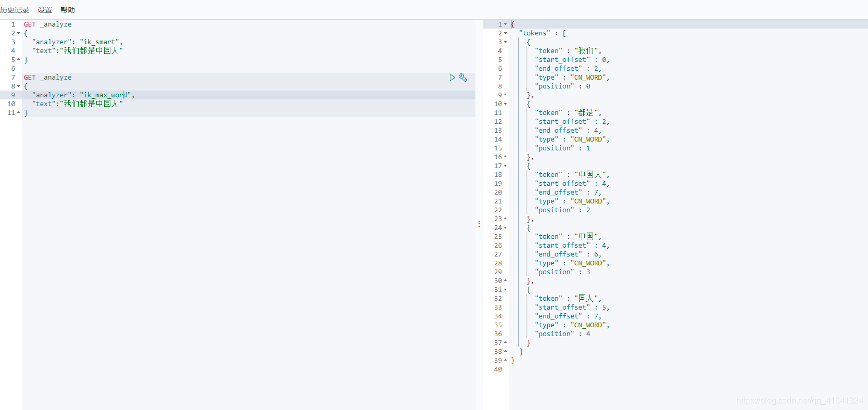Click "position" : 2 on response line 22
Screen dimensions: 868x410
point(563,210)
